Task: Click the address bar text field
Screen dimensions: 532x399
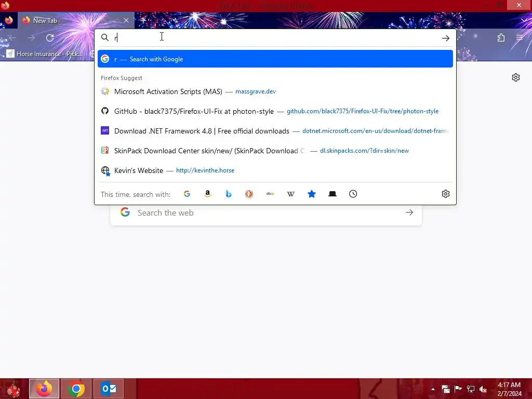Action: click(275, 37)
